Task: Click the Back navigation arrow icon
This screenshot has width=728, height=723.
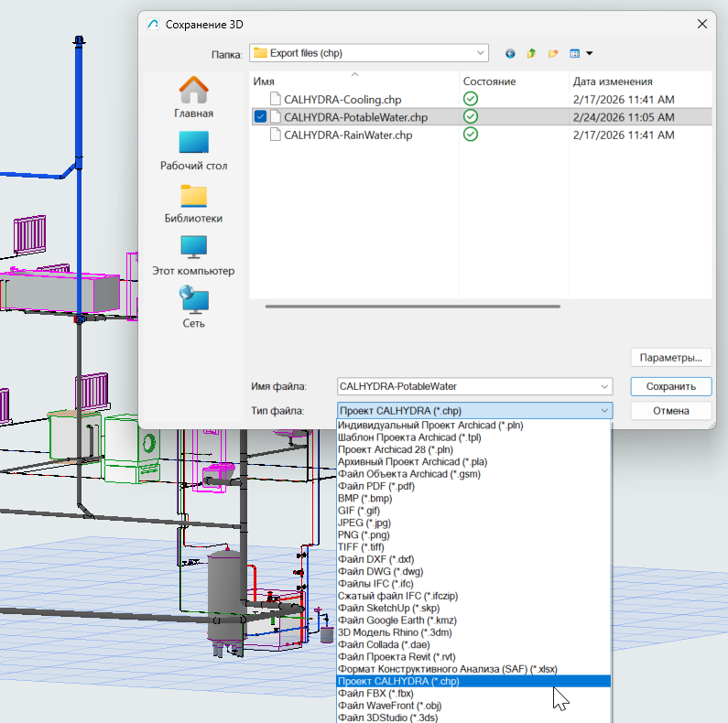Action: [510, 53]
